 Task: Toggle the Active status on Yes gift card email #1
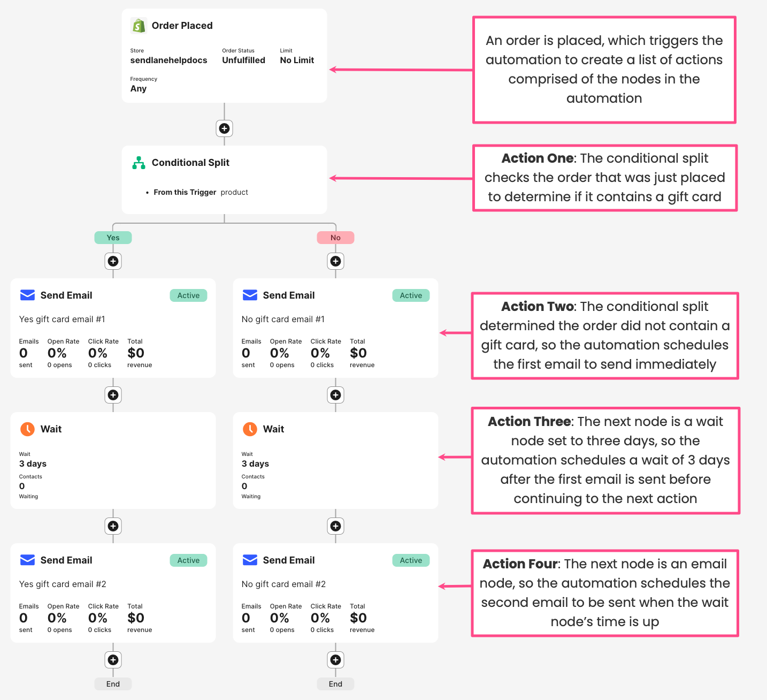point(188,295)
